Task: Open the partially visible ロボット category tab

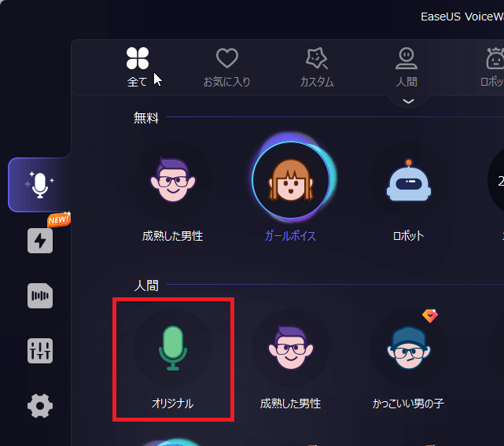Action: 493,66
